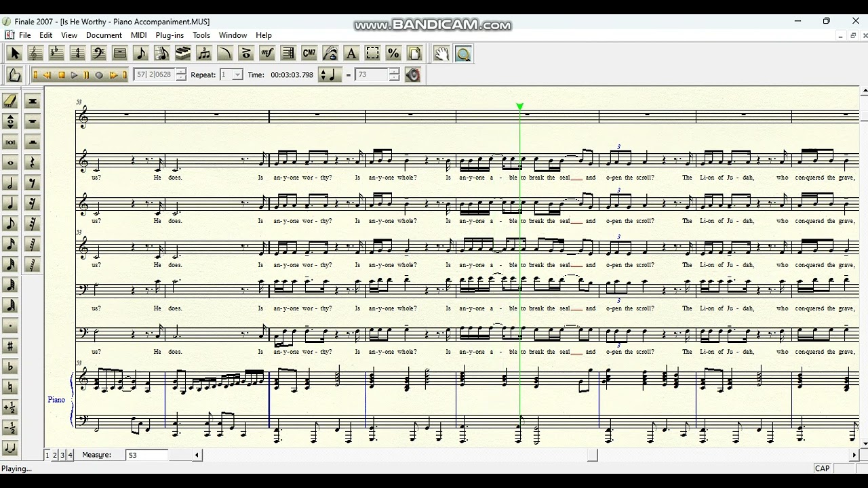Select the Clef tool

click(98, 54)
